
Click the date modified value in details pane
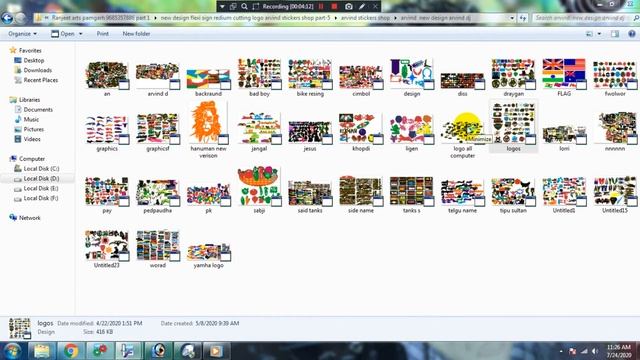[119, 323]
